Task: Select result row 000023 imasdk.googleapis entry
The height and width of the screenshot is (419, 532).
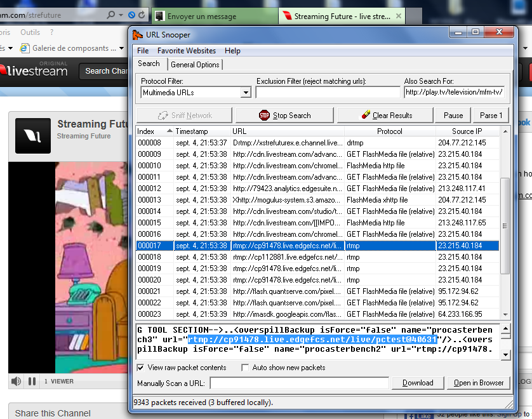Action: 317,314
